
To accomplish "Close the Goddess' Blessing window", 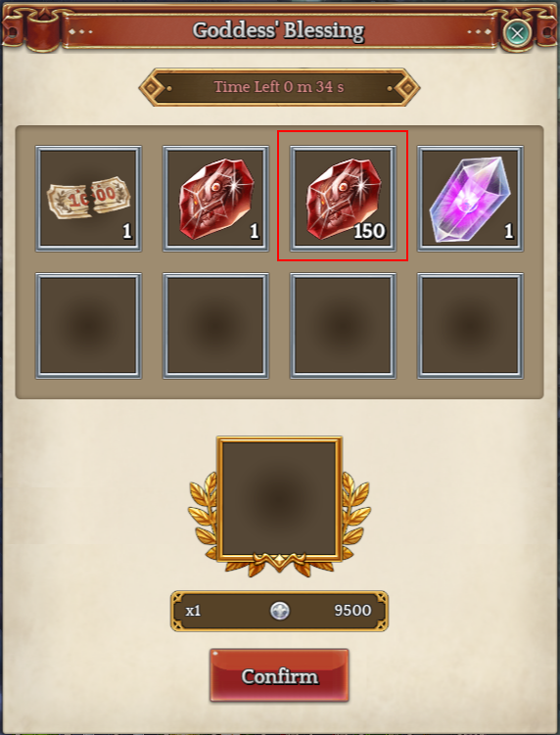I will [517, 33].
